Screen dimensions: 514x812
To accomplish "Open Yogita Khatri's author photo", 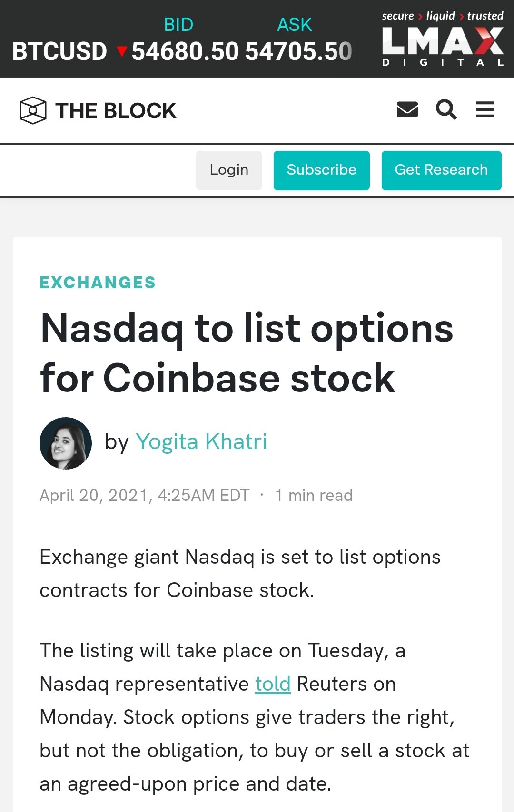I will pos(66,443).
